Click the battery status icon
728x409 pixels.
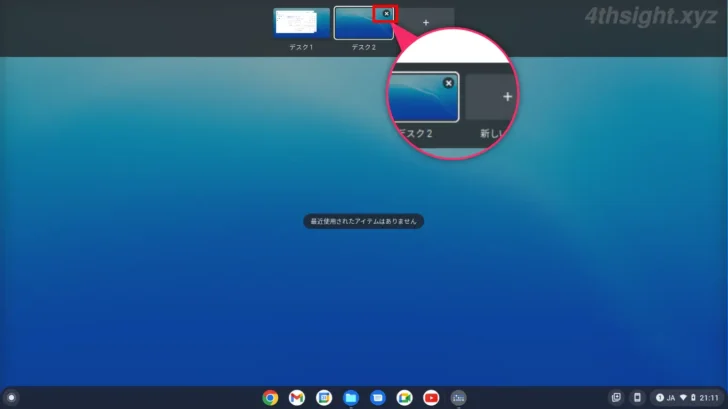(x=693, y=397)
